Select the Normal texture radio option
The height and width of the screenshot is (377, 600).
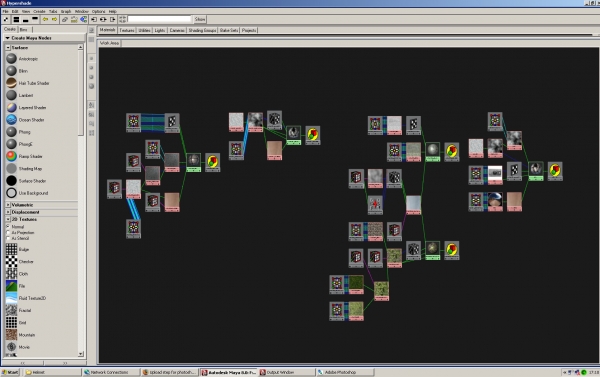[8, 227]
